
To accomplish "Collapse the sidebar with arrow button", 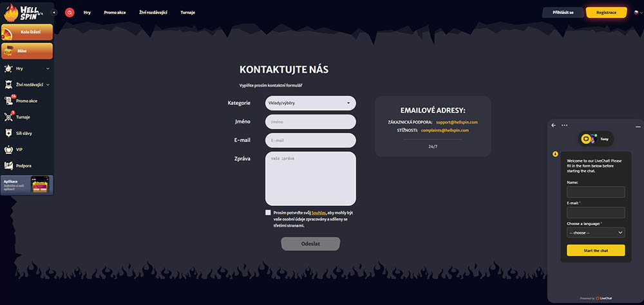I will click(54, 13).
